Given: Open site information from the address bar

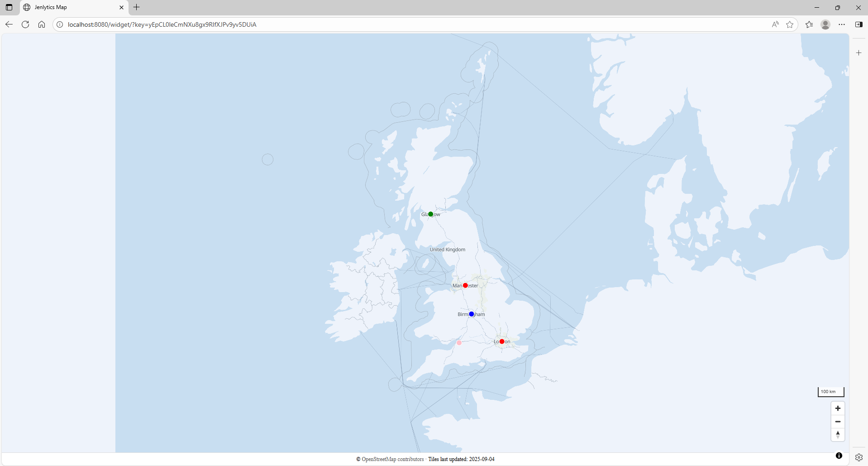Looking at the screenshot, I should [x=59, y=24].
